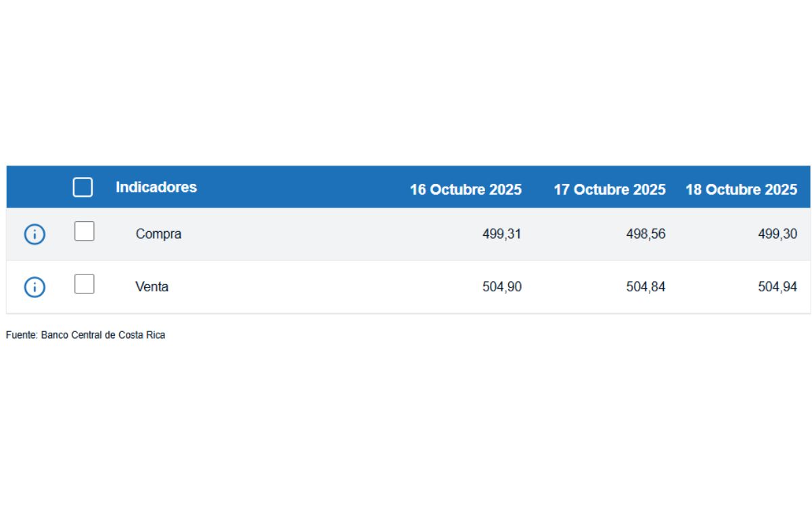Check the Compra row checkbox
This screenshot has height=505, width=812.
pos(84,232)
